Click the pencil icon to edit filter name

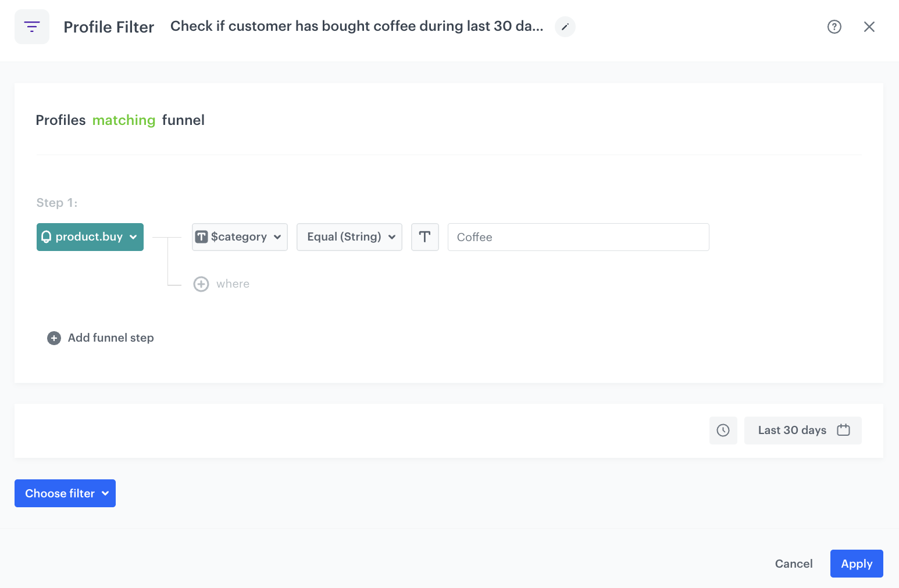click(x=565, y=27)
